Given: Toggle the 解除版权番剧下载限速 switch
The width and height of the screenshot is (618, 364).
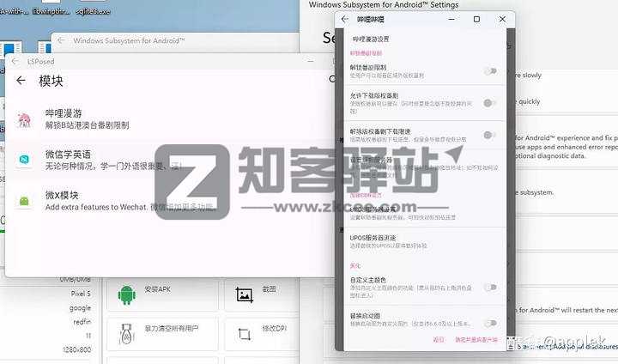Looking at the screenshot, I should [489, 135].
